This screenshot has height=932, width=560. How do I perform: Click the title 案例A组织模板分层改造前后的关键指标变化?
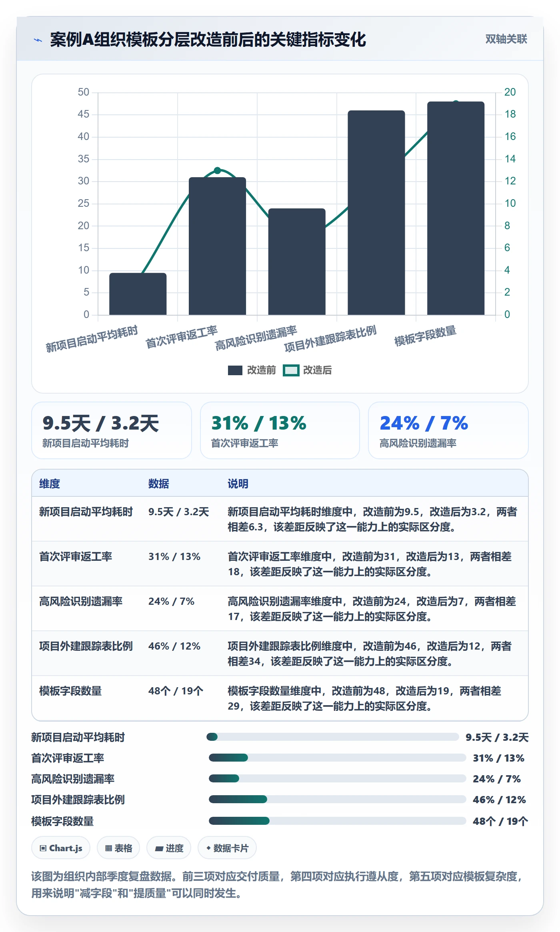point(208,40)
